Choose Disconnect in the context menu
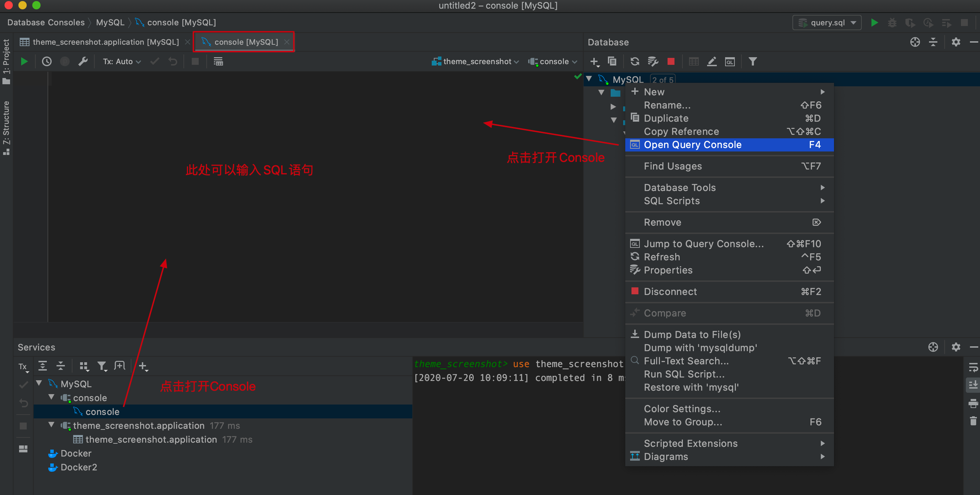This screenshot has height=495, width=980. pyautogui.click(x=729, y=292)
